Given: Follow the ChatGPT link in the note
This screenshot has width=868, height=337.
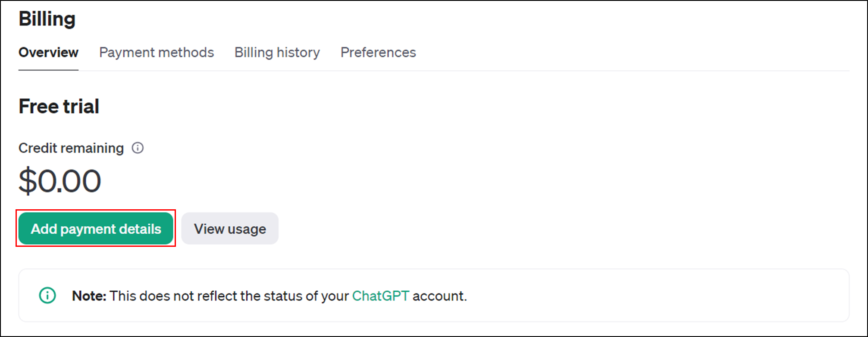Looking at the screenshot, I should pyautogui.click(x=380, y=296).
